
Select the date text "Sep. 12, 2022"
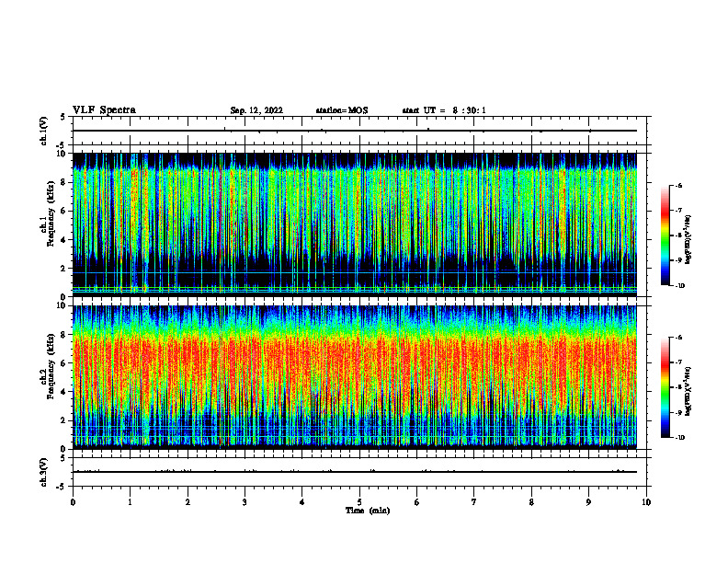[x=256, y=110]
